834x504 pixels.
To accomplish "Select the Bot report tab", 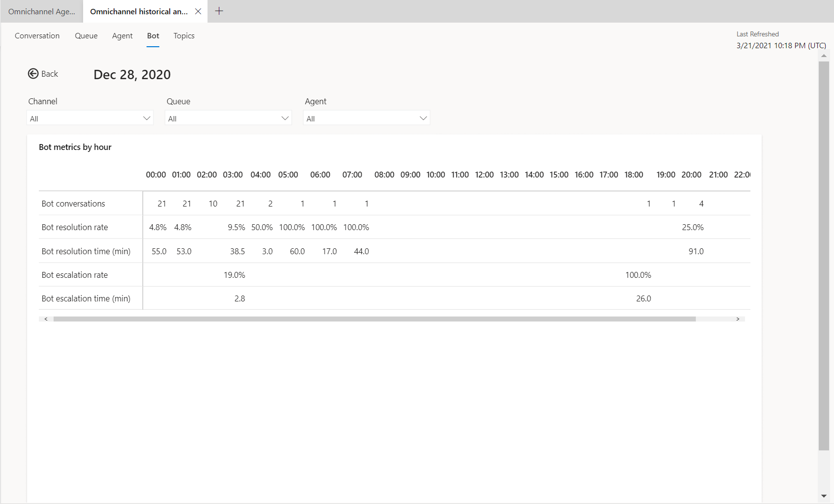I will 153,36.
